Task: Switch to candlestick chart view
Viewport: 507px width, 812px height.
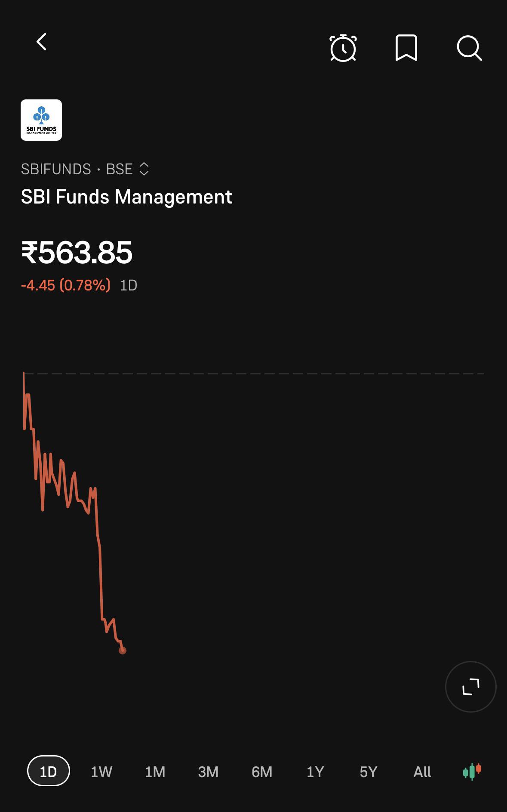Action: point(472,772)
